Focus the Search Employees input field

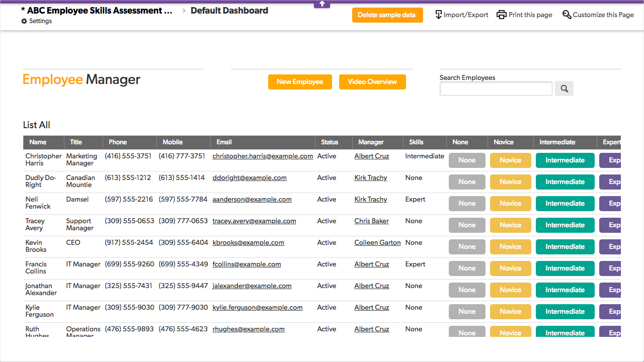pyautogui.click(x=496, y=88)
